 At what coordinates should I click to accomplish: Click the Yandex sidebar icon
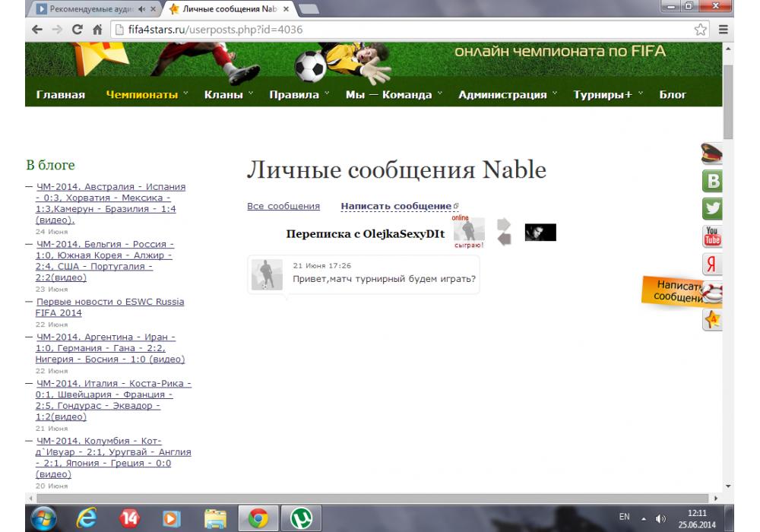(x=713, y=264)
